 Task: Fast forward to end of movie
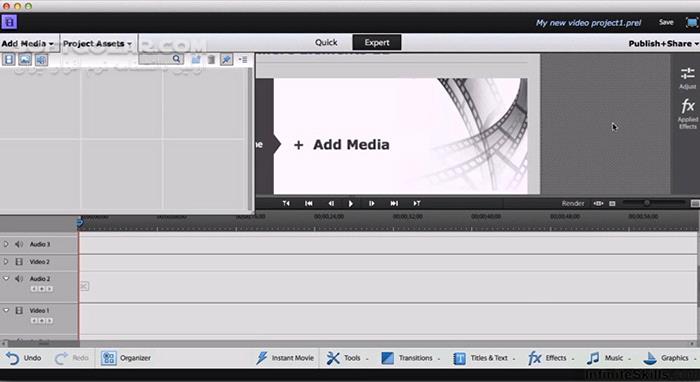pyautogui.click(x=394, y=203)
